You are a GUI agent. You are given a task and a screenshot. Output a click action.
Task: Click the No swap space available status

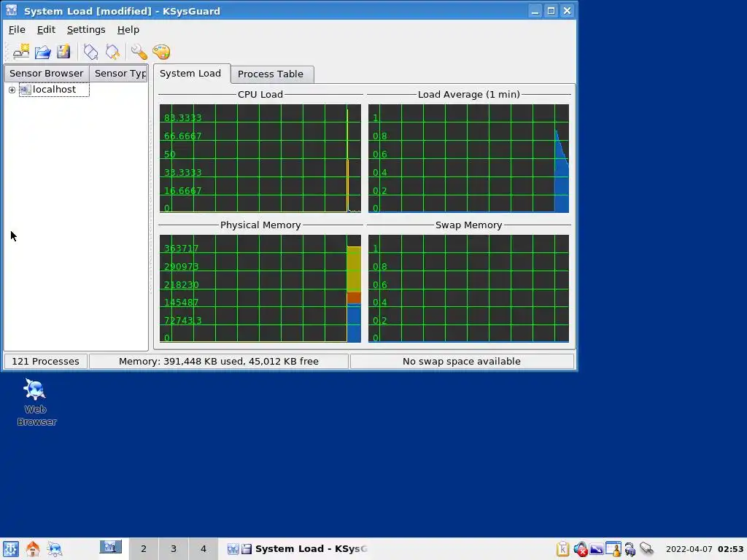pyautogui.click(x=462, y=362)
